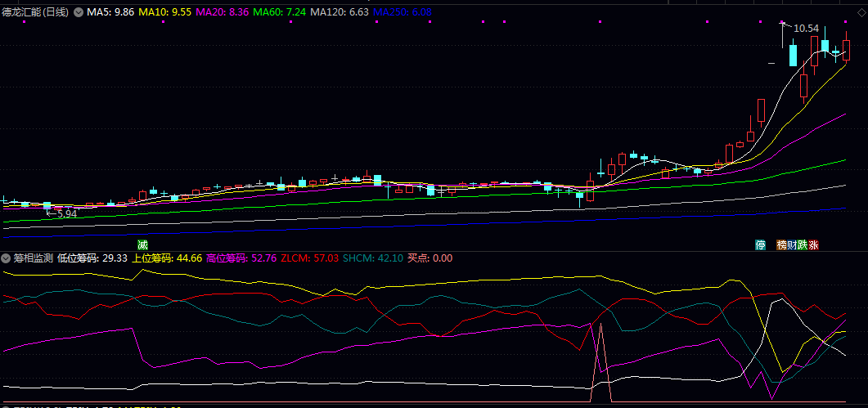This screenshot has width=868, height=408.
Task: Expand the 筹相监测 indicator dropdown arrow
Action: click(x=7, y=258)
